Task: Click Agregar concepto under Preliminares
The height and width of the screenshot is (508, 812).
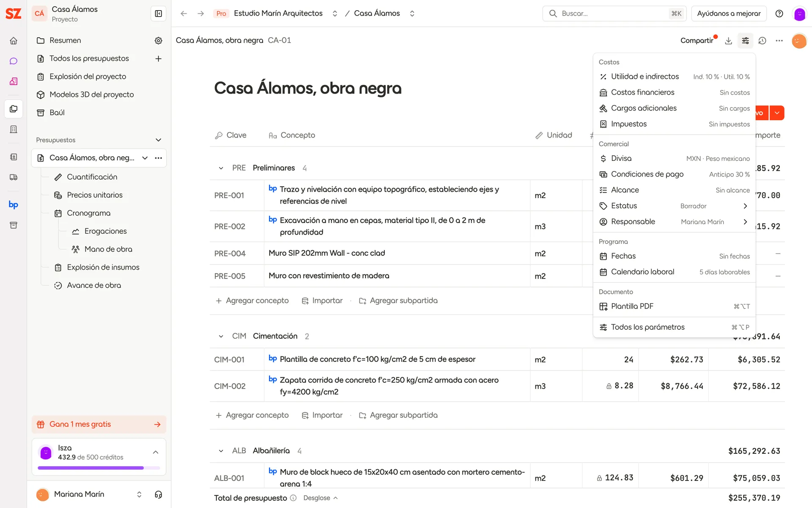Action: [x=252, y=301]
